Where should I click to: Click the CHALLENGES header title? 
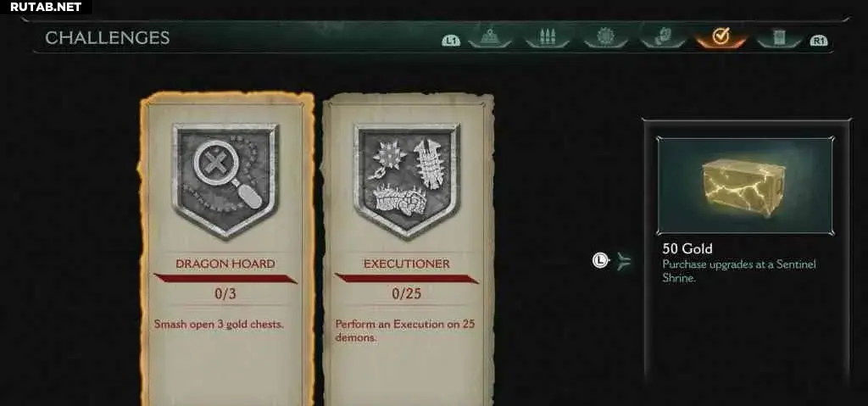click(108, 37)
